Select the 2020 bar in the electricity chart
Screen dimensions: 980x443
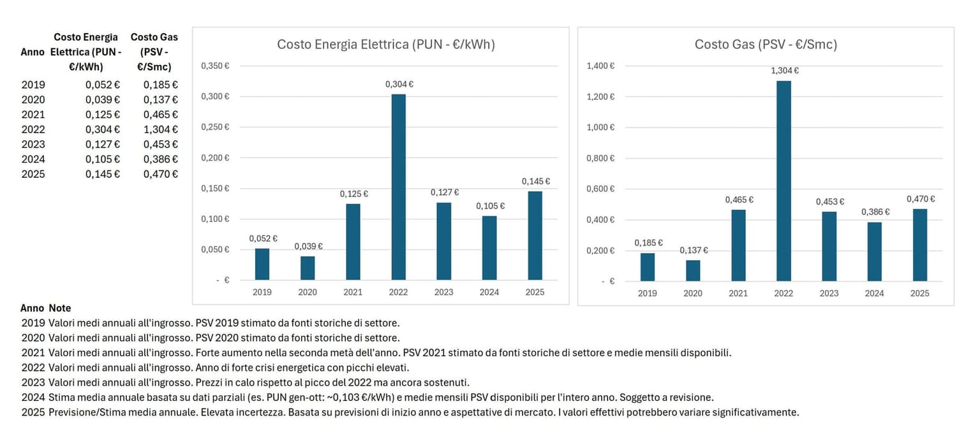[308, 268]
